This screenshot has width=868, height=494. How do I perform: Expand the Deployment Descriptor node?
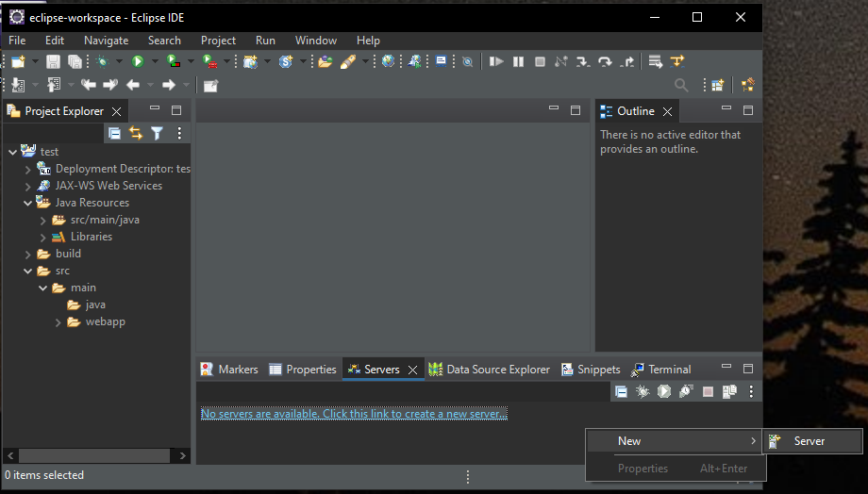click(x=27, y=170)
